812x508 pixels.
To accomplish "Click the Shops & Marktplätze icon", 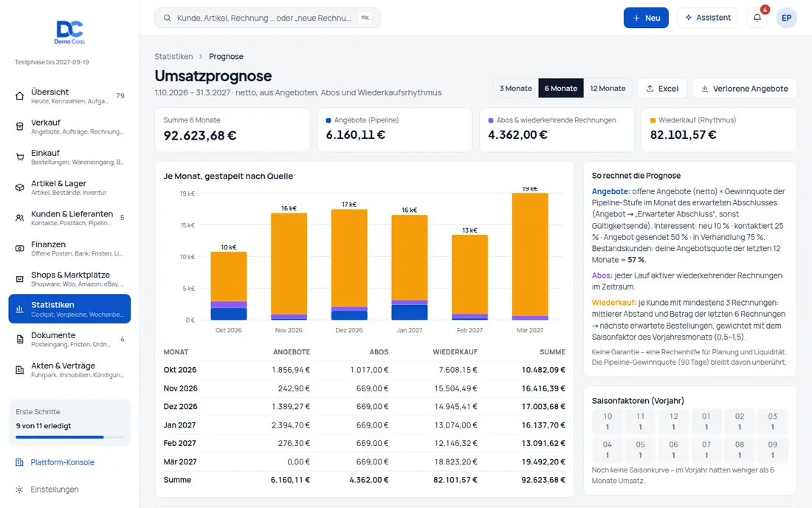I will [x=20, y=279].
